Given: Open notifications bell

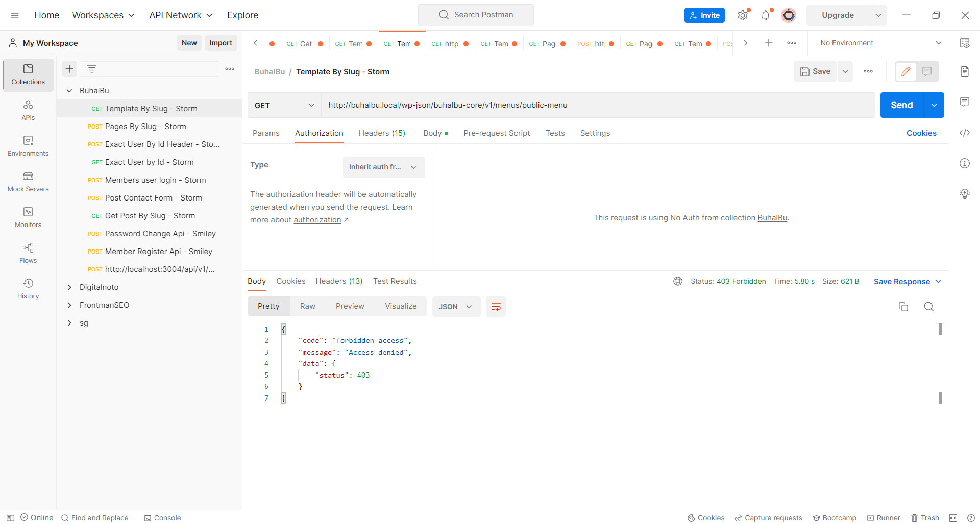Looking at the screenshot, I should (765, 15).
